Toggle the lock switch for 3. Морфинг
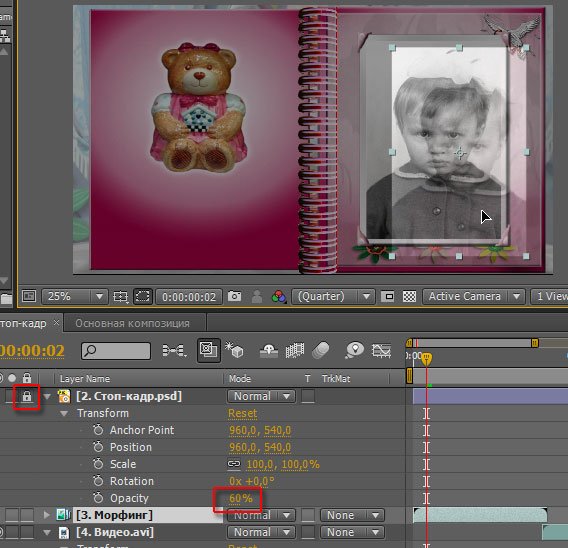Image resolution: width=568 pixels, height=548 pixels. [27, 515]
